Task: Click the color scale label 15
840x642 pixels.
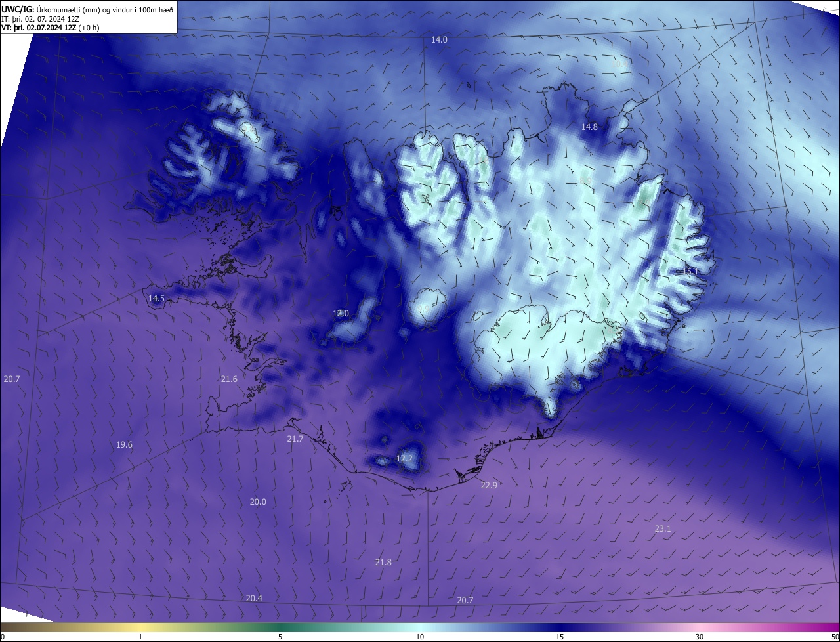Action: pyautogui.click(x=560, y=637)
